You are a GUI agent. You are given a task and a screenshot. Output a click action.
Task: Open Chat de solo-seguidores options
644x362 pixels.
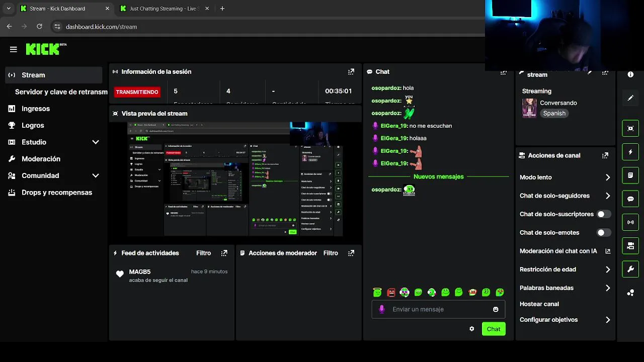565,196
